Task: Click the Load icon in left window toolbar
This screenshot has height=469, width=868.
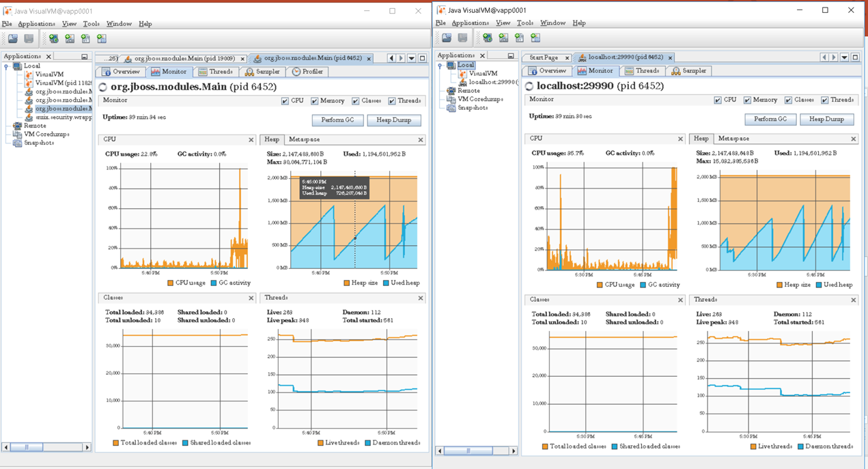Action: (x=13, y=39)
